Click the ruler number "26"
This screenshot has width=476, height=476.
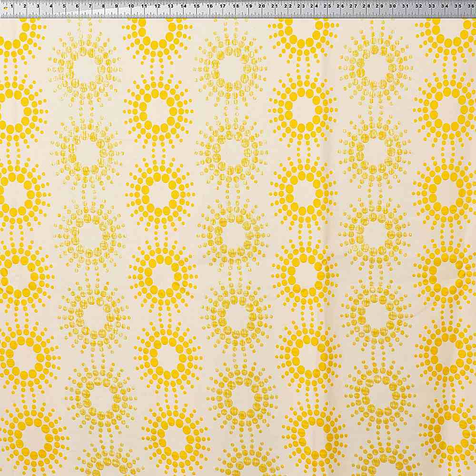point(341,6)
